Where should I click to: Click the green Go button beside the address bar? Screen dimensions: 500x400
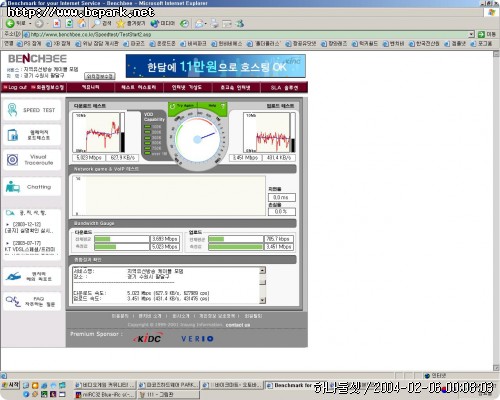tap(487, 34)
